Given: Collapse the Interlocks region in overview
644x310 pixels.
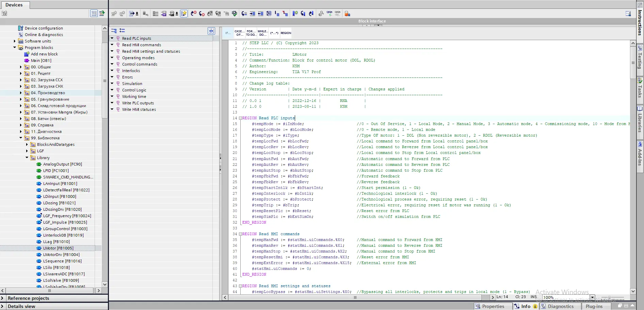Looking at the screenshot, I should [112, 71].
